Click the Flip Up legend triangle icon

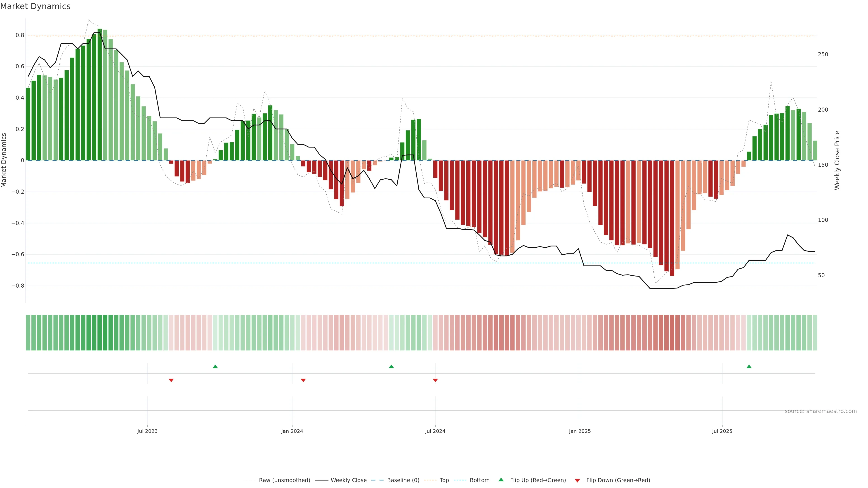click(501, 480)
